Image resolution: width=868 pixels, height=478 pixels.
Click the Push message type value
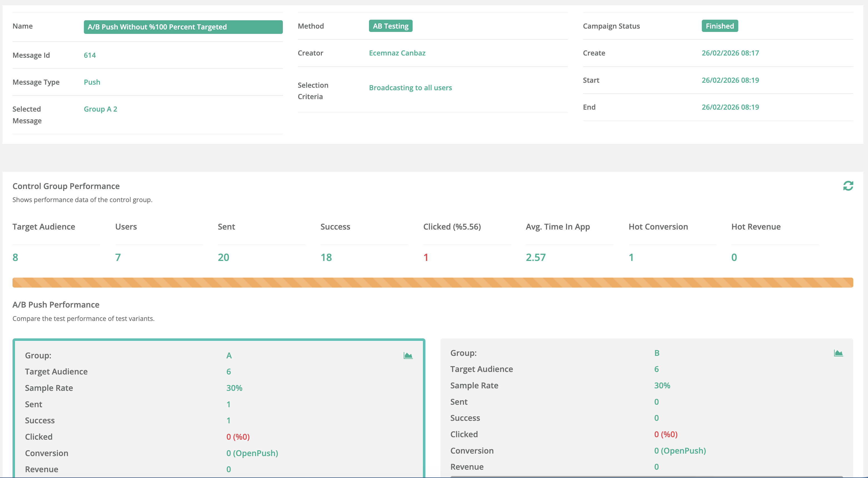point(92,82)
